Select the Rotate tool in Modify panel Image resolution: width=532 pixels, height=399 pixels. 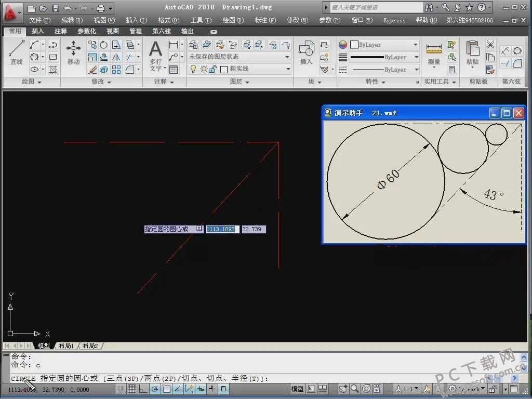[104, 45]
